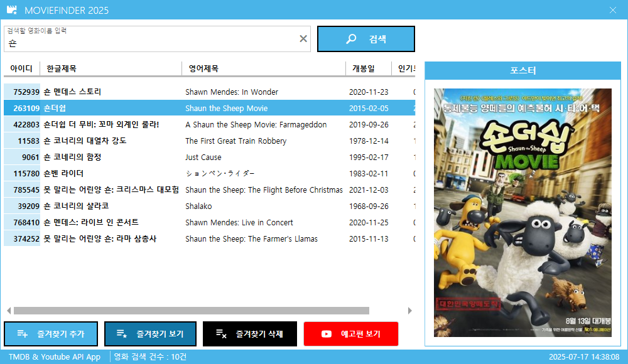Click English title Shawn Mendes: In Wonder

232,92
